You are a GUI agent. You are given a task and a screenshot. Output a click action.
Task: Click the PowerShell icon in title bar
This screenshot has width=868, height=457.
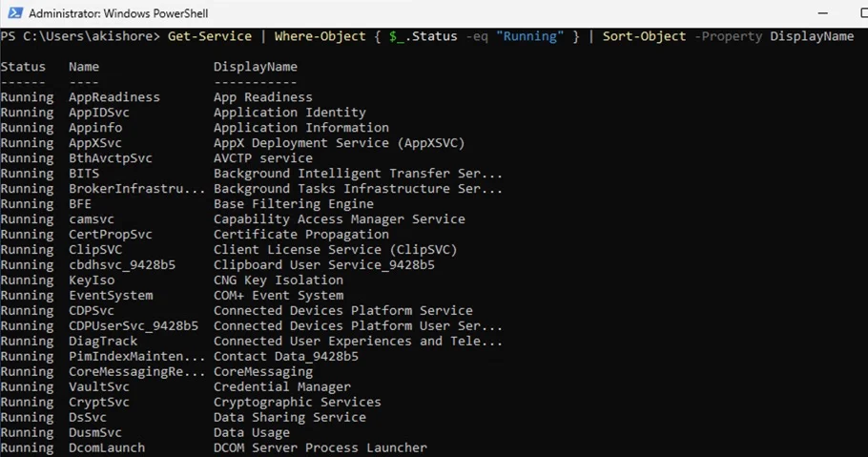[15, 12]
